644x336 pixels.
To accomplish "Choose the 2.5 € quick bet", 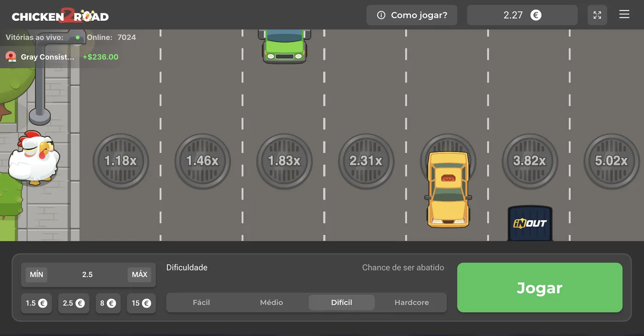I will (74, 303).
